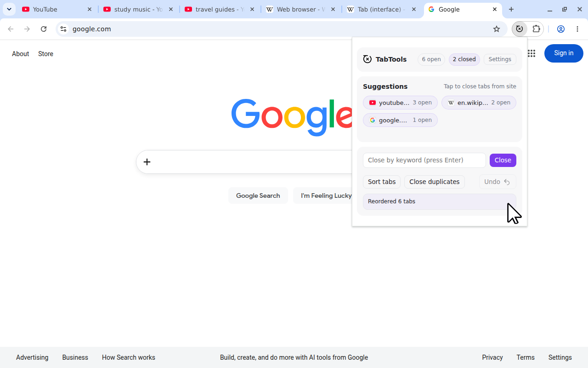Focus the Close by keyword input field
The width and height of the screenshot is (588, 368).
(x=424, y=160)
